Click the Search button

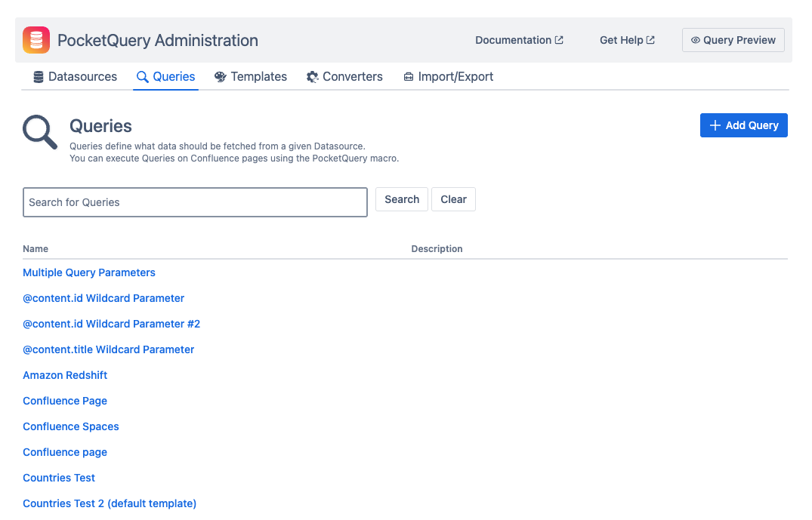[401, 199]
